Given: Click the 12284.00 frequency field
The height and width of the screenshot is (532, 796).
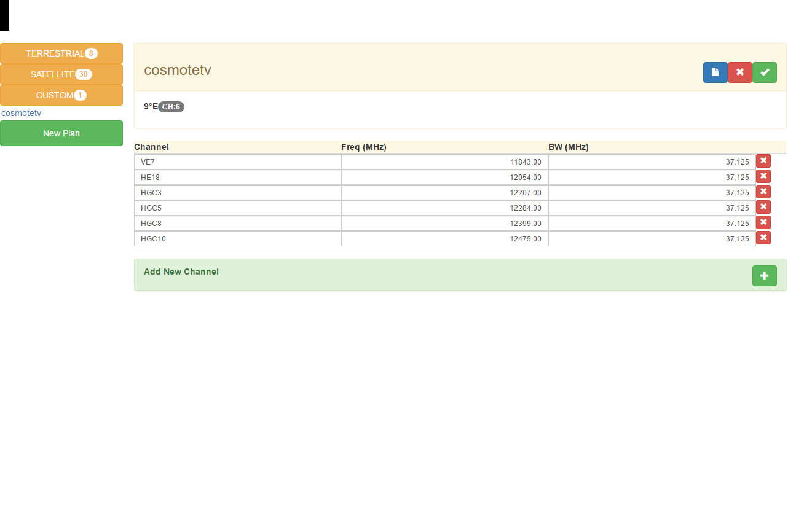Looking at the screenshot, I should (x=444, y=208).
